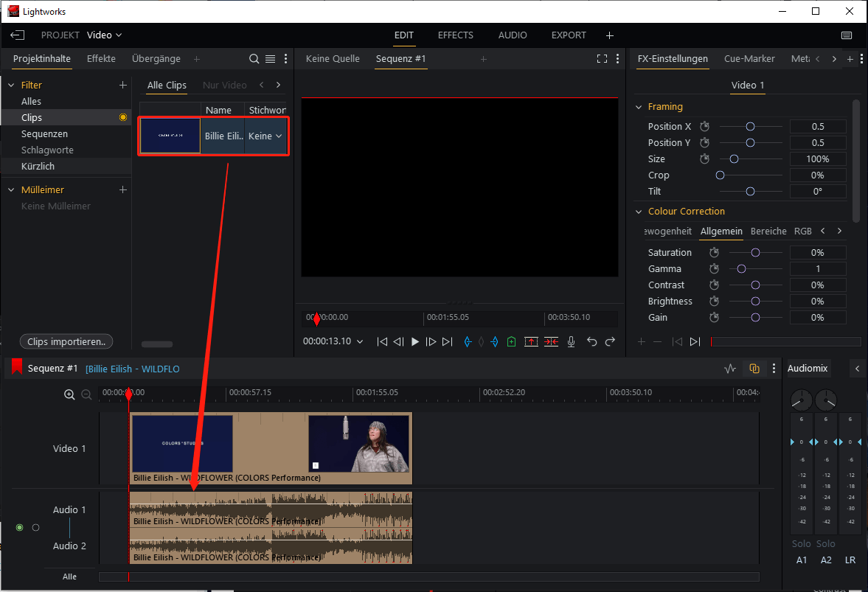Click the Redo icon
This screenshot has height=592, width=868.
(610, 341)
